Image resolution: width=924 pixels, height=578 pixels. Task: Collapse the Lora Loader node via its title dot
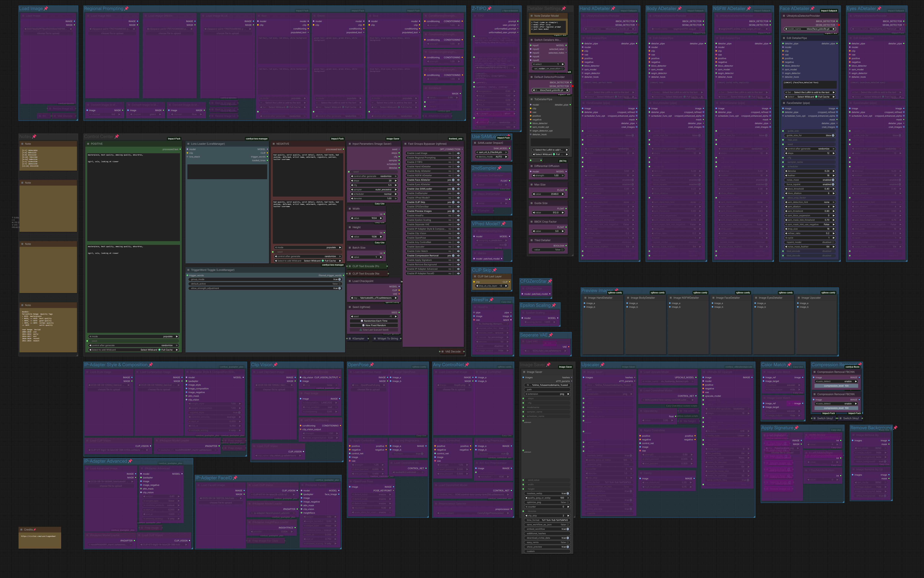[188, 144]
